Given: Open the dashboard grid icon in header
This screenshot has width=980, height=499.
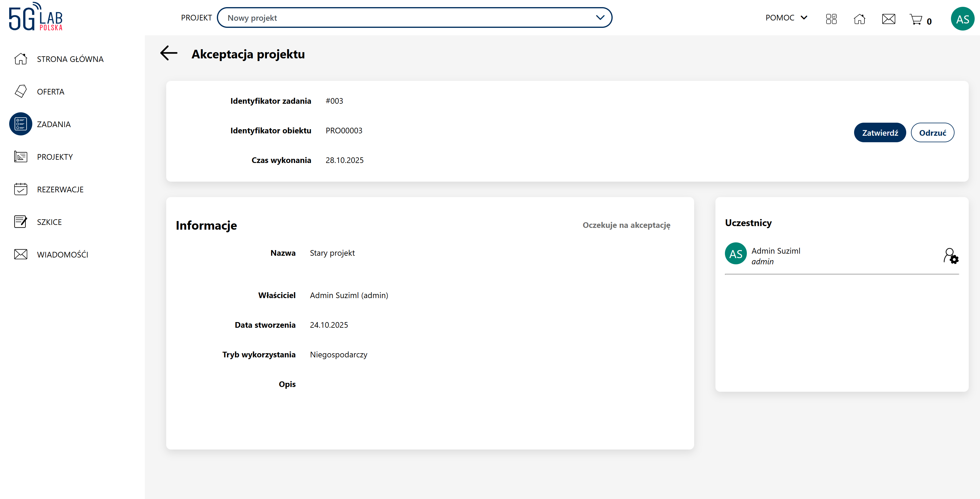Looking at the screenshot, I should click(x=831, y=19).
